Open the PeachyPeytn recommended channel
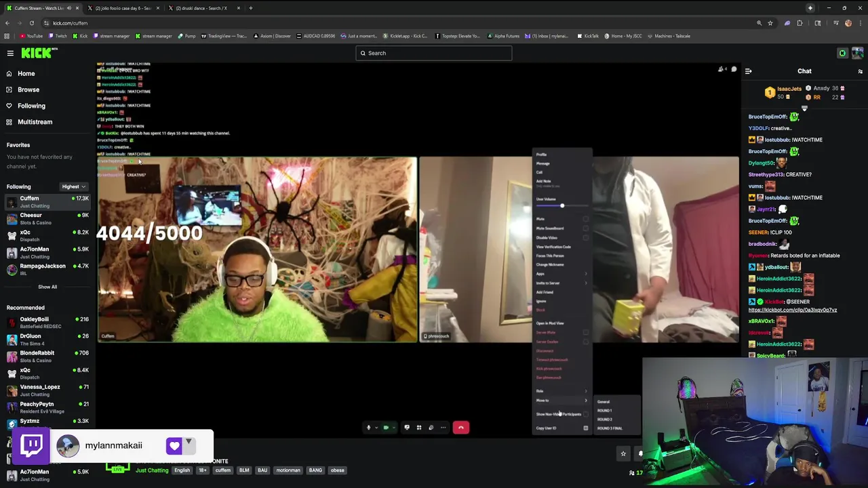 pos(47,407)
